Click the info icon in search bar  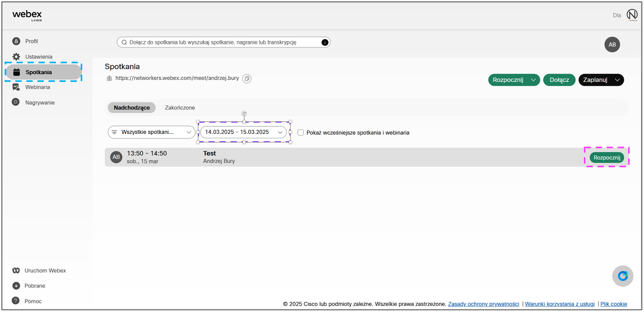[325, 42]
